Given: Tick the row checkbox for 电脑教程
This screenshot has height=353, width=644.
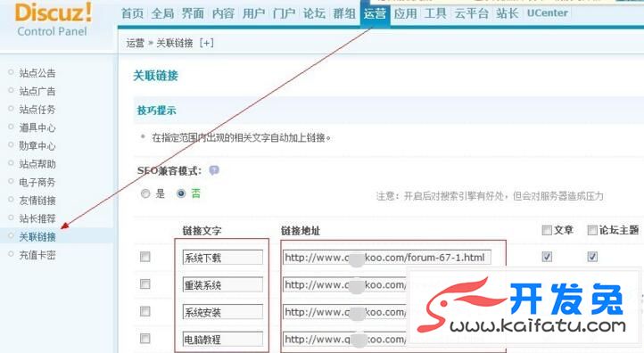Looking at the screenshot, I should click(145, 338).
